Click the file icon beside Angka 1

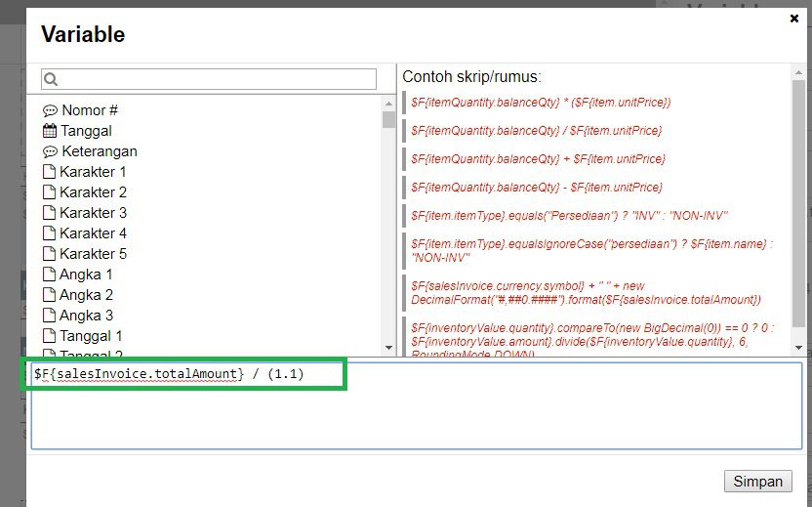pos(49,275)
